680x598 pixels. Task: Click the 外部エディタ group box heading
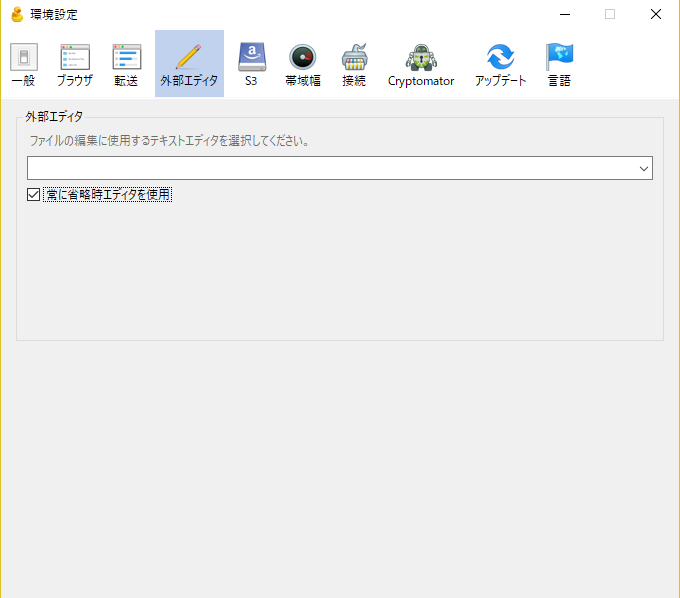(54, 117)
